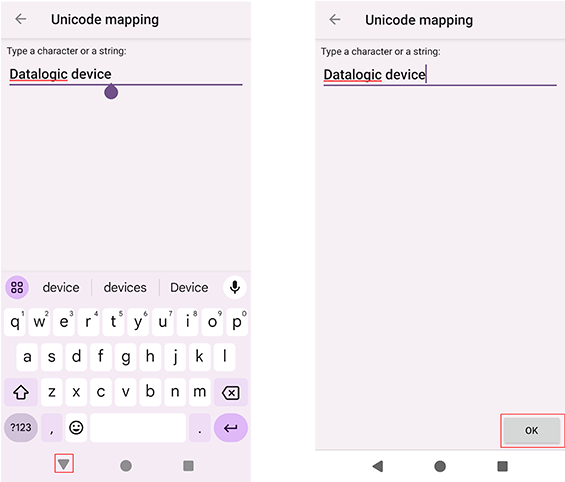Tap the i key

coord(187,322)
